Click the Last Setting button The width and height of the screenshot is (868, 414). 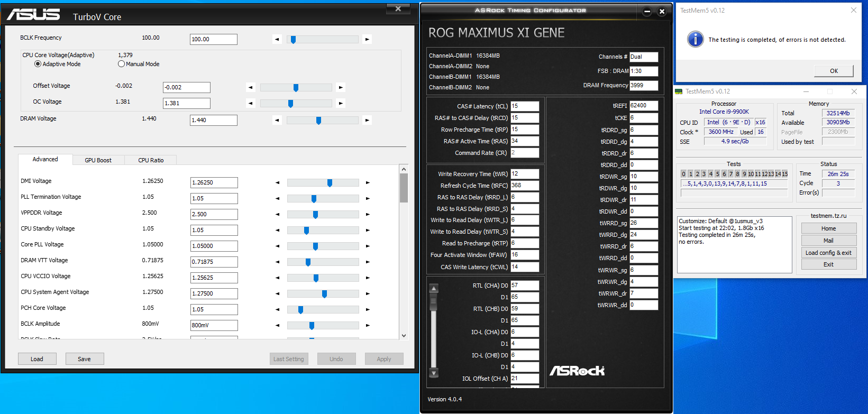[289, 359]
